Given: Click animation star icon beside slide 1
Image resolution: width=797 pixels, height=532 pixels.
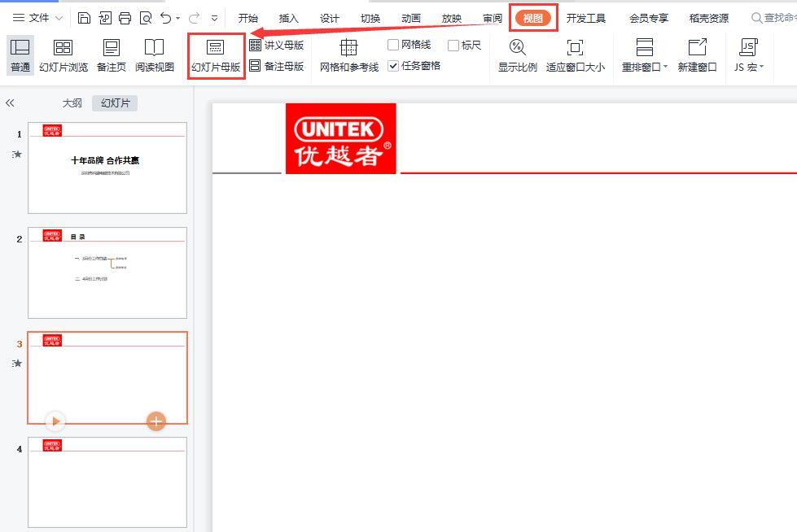Looking at the screenshot, I should [x=17, y=154].
